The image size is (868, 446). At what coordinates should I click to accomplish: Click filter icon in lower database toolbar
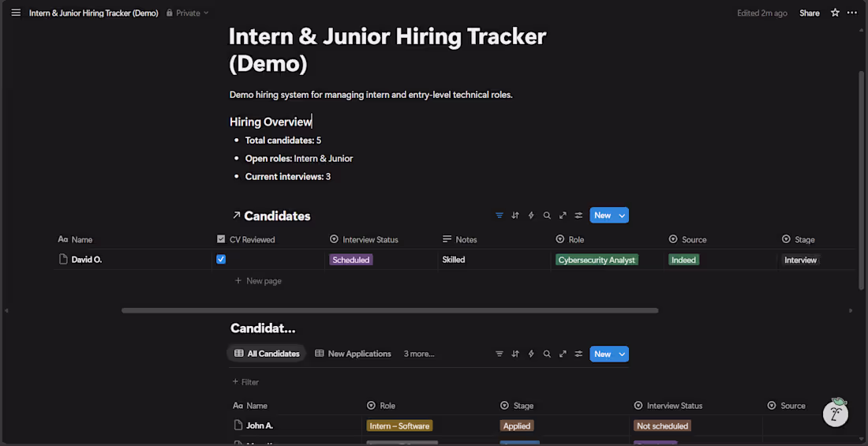pyautogui.click(x=499, y=354)
